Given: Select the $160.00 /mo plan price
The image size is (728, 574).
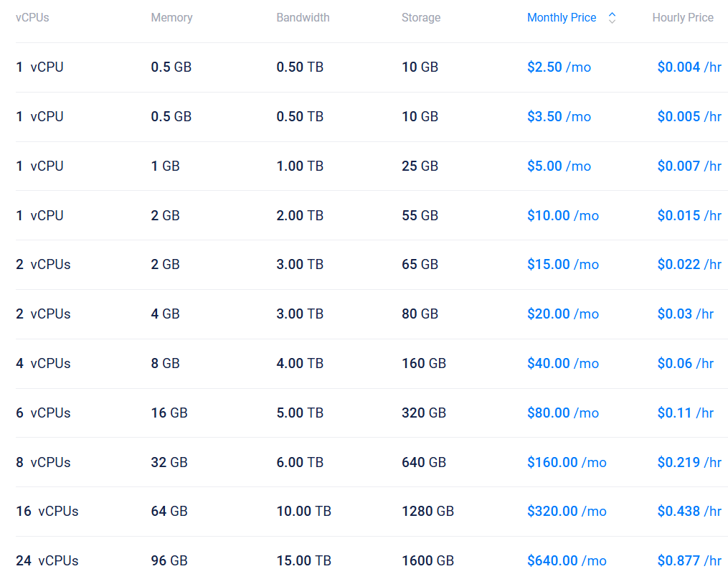Looking at the screenshot, I should pyautogui.click(x=567, y=463).
